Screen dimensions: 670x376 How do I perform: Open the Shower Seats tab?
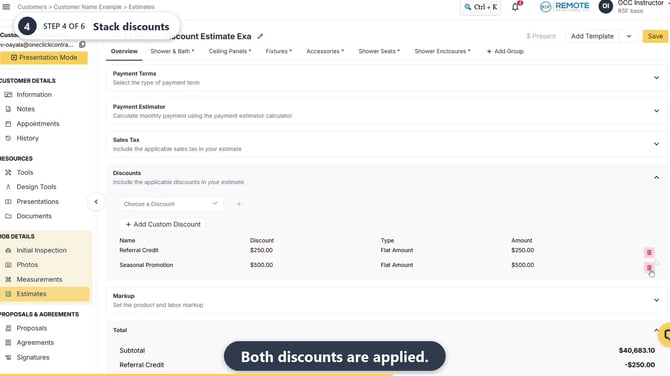tap(379, 51)
